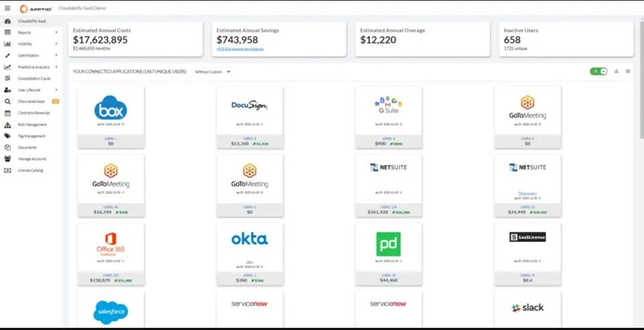Expand the Visibility submenu chevron
Image resolution: width=644 pixels, height=330 pixels.
click(56, 44)
